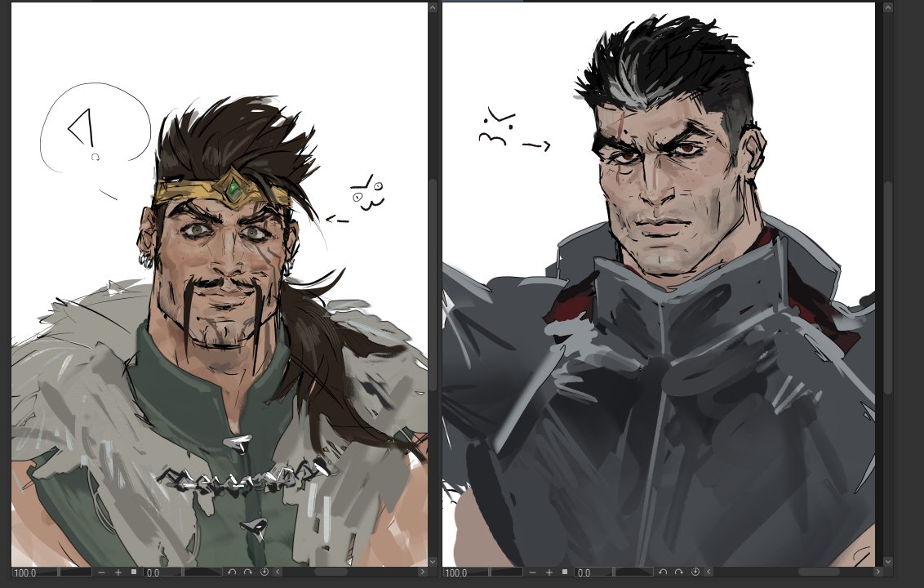924x588 pixels.
Task: Zoom in on the right canvas window
Action: pos(549,572)
